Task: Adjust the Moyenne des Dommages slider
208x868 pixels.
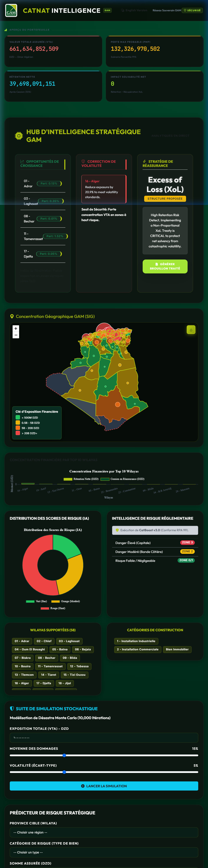Action: tap(104, 755)
